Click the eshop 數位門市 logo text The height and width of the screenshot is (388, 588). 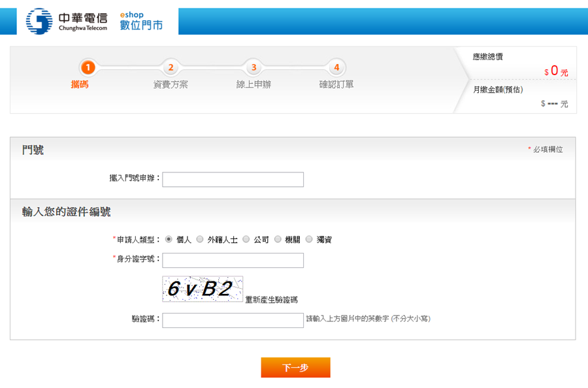(140, 21)
